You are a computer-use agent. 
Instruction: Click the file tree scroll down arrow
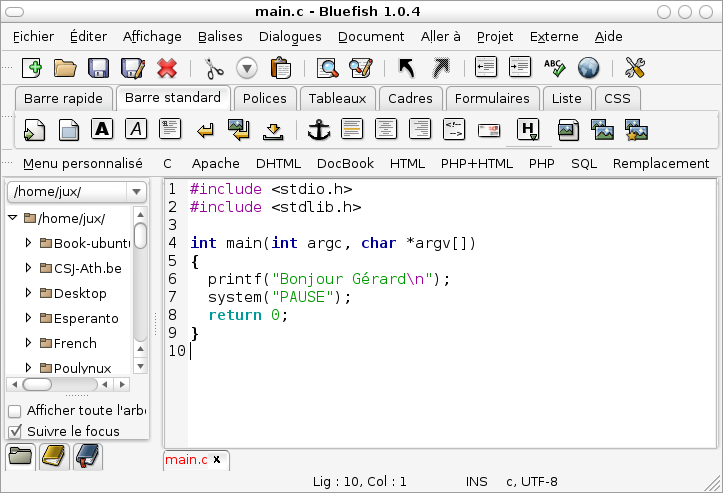point(141,366)
